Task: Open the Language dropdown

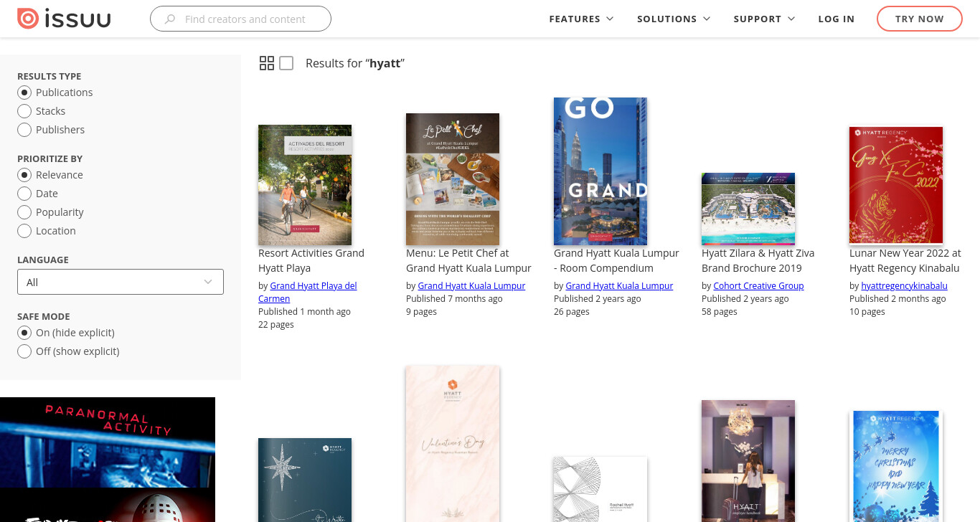Action: 121,282
